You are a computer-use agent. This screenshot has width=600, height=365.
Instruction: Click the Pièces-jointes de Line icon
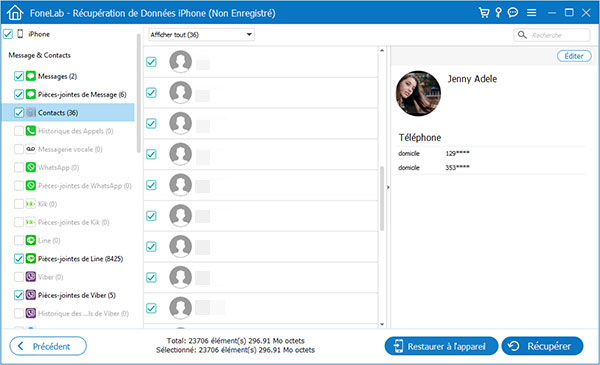click(31, 259)
